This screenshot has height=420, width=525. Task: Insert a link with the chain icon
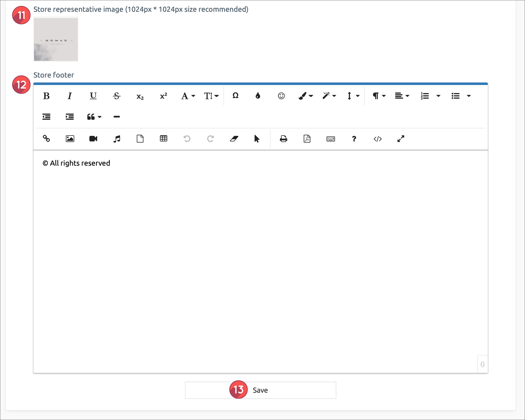click(47, 139)
